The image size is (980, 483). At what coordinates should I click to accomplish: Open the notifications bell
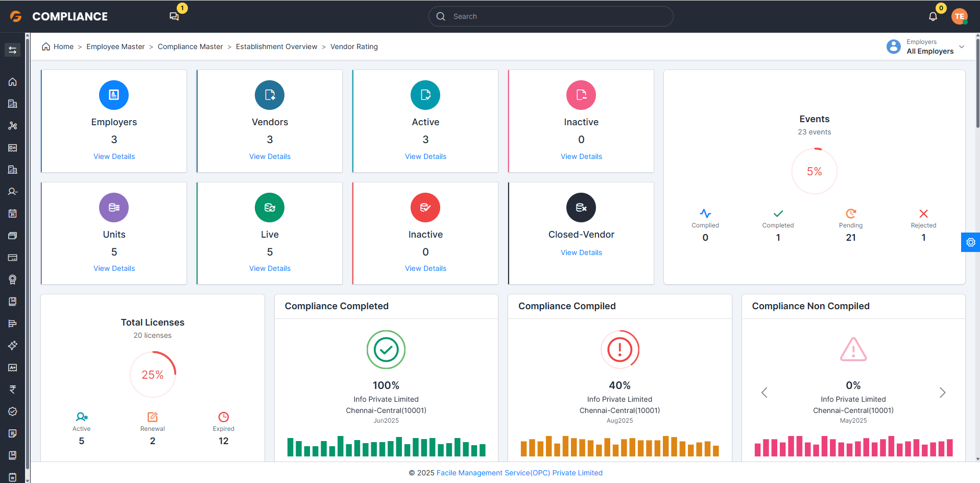click(x=933, y=16)
